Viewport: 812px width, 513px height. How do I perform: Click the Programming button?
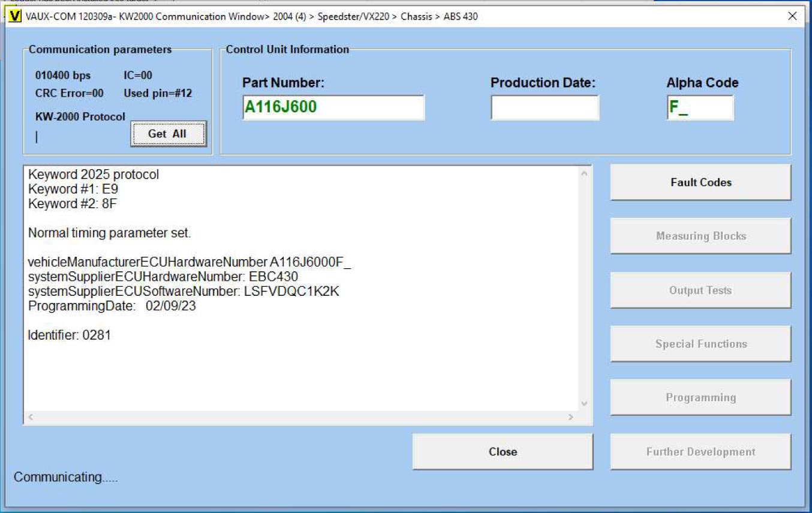click(700, 397)
